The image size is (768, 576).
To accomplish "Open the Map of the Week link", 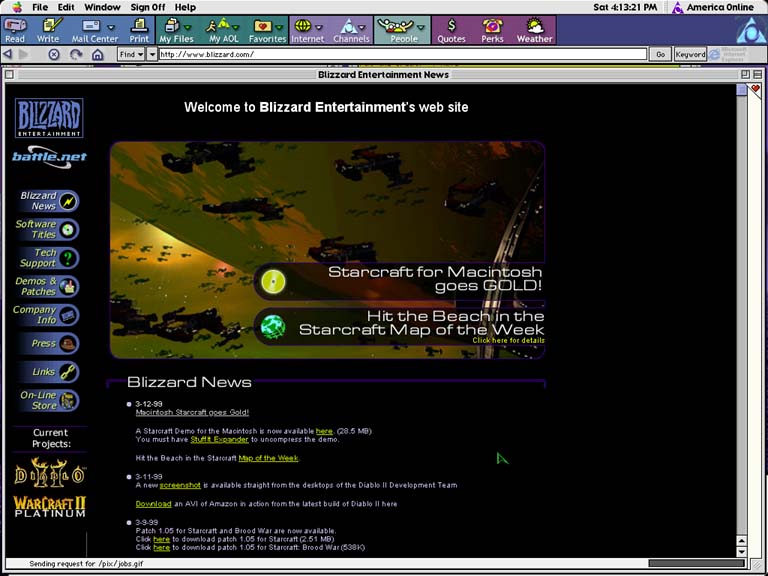I will tap(268, 458).
